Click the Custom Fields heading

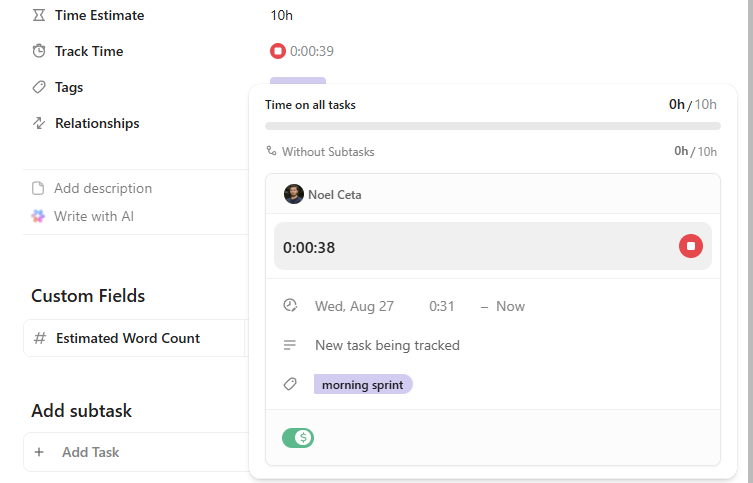(x=88, y=296)
